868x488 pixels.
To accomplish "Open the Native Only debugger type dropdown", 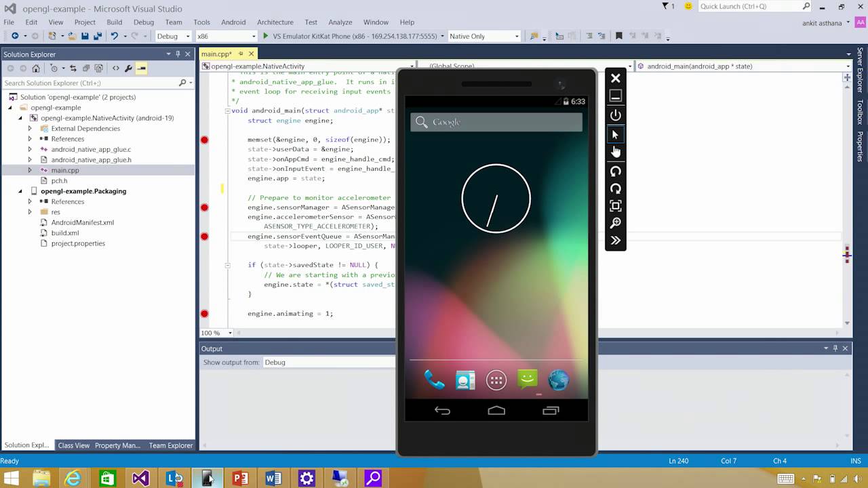I will click(x=484, y=36).
